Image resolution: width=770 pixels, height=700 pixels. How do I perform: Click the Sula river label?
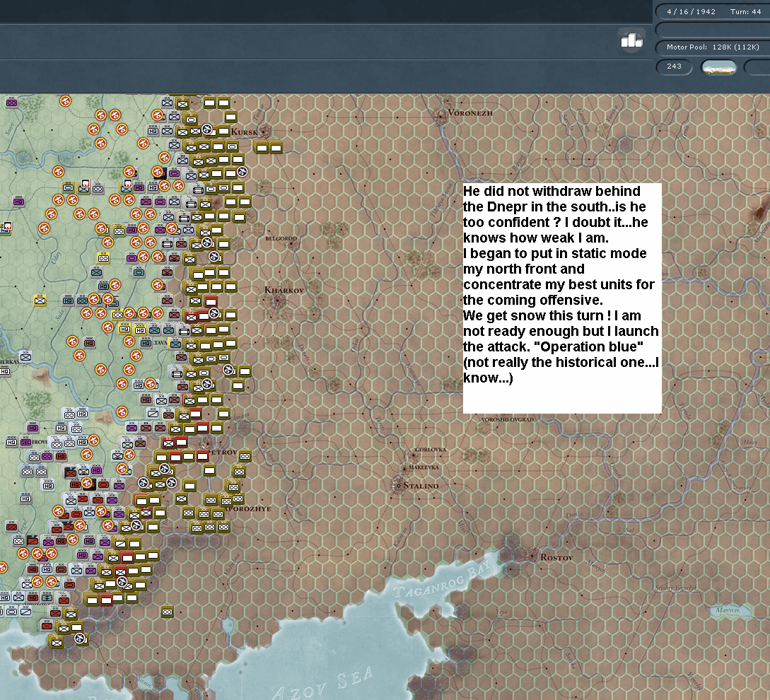[60, 314]
